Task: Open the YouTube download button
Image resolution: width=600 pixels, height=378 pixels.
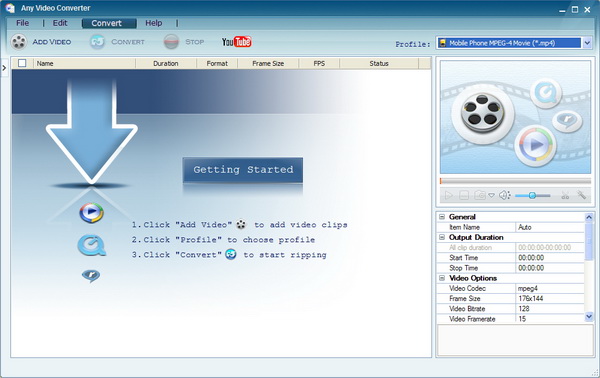Action: click(236, 42)
